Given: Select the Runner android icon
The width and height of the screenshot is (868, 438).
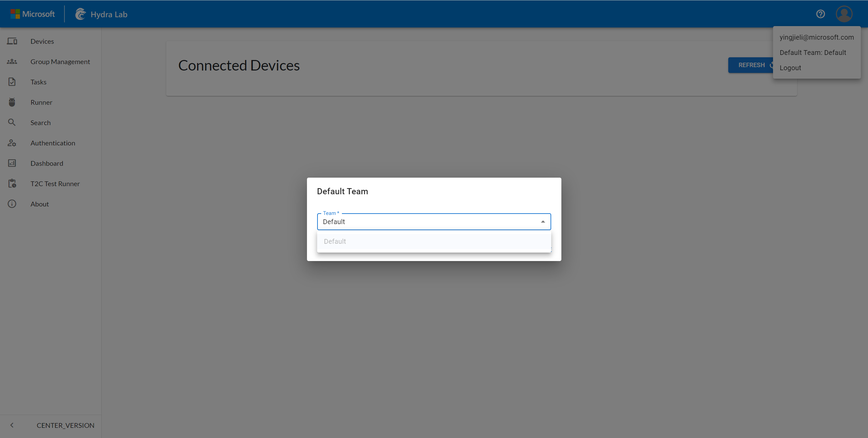Looking at the screenshot, I should click(12, 102).
